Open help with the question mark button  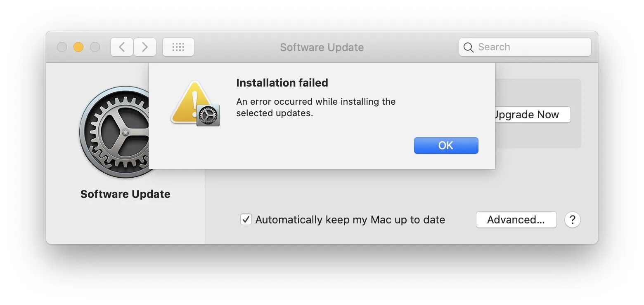point(572,220)
